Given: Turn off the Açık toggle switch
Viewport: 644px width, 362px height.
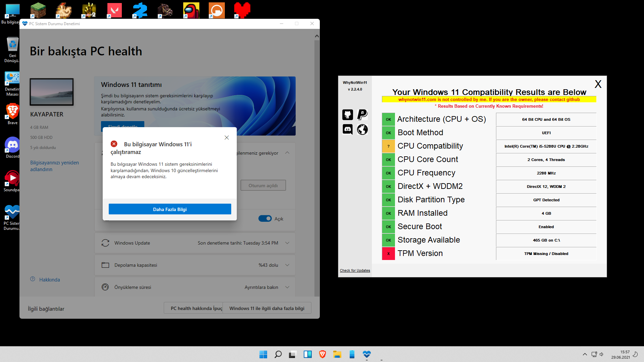Looking at the screenshot, I should pyautogui.click(x=265, y=219).
